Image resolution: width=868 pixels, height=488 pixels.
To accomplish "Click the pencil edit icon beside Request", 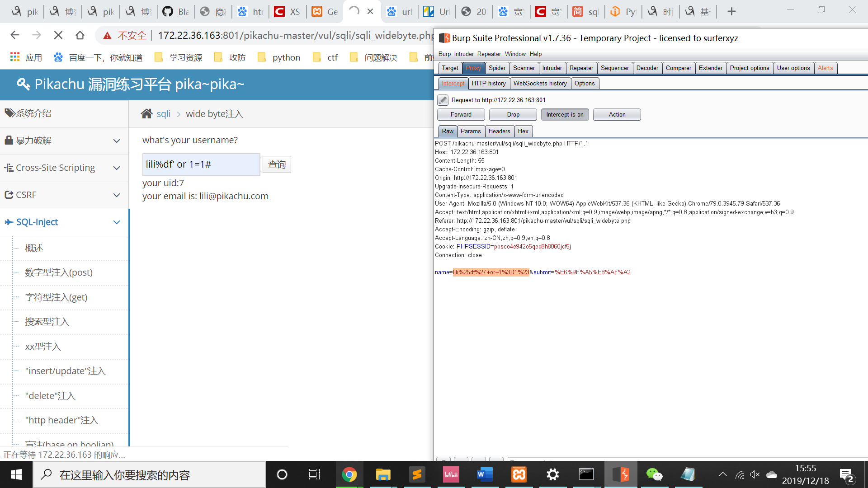I will pyautogui.click(x=443, y=100).
